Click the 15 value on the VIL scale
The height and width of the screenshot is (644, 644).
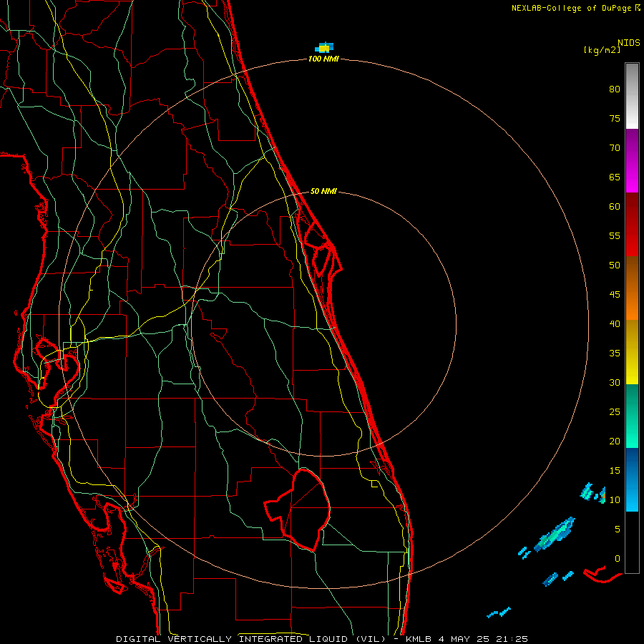coord(615,470)
